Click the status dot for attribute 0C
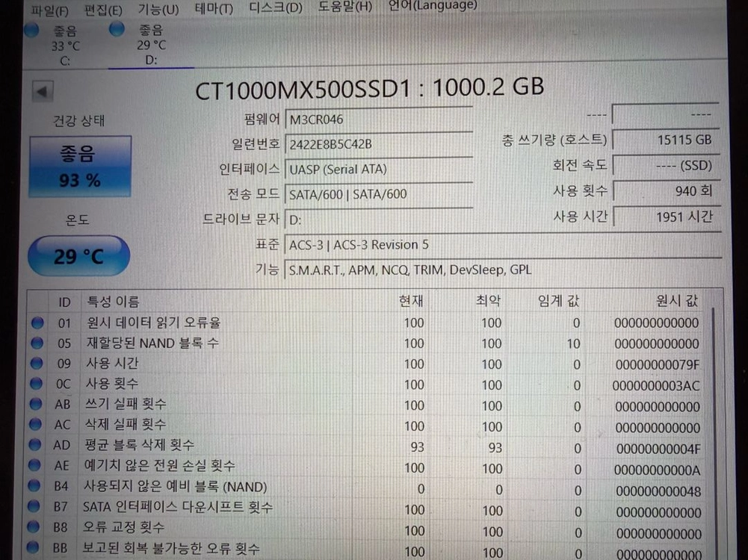Screen dimensions: 748x560 tap(36, 383)
